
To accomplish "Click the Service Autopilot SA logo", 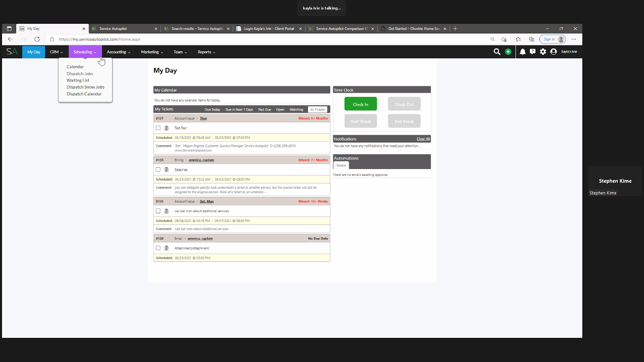I will point(12,51).
